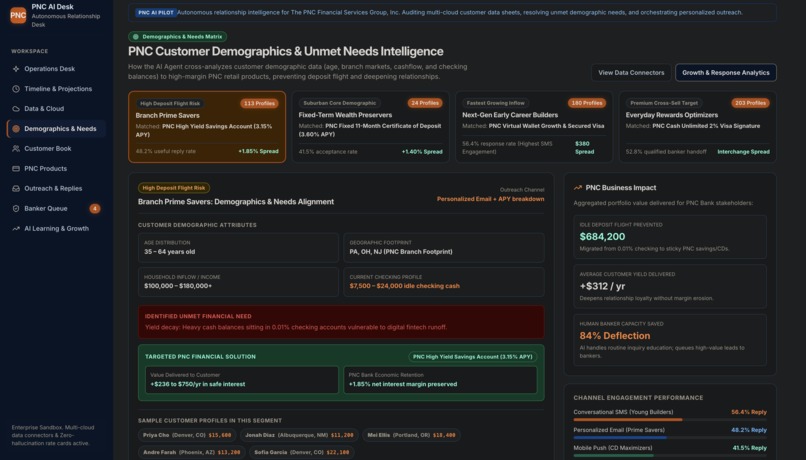Click the Customer Book people icon
Image resolution: width=806 pixels, height=460 pixels.
pyautogui.click(x=16, y=149)
